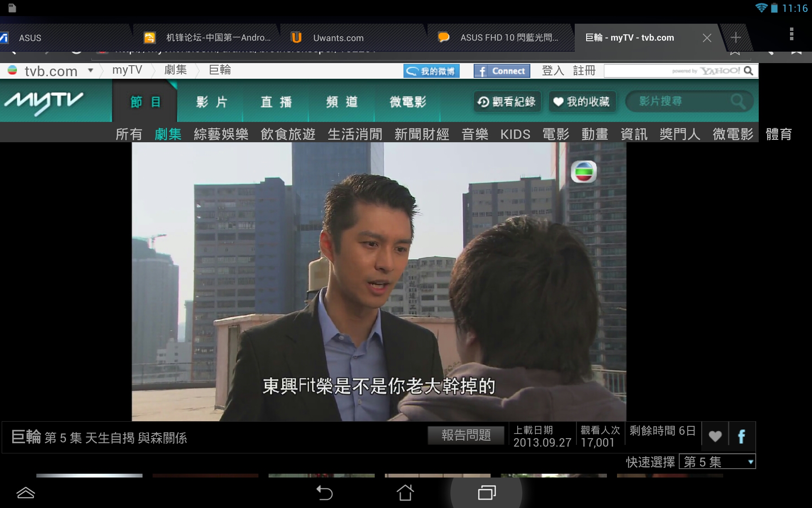
Task: Select the 直播 main nav tab
Action: (276, 102)
